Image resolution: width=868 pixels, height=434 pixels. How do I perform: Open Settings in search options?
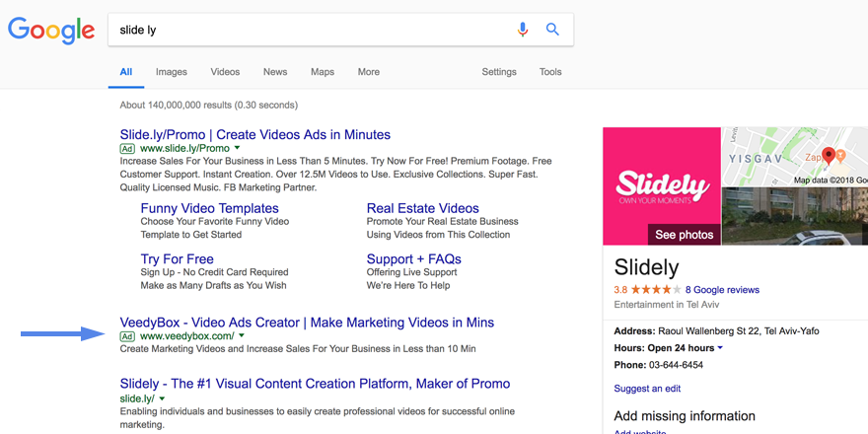(x=499, y=72)
